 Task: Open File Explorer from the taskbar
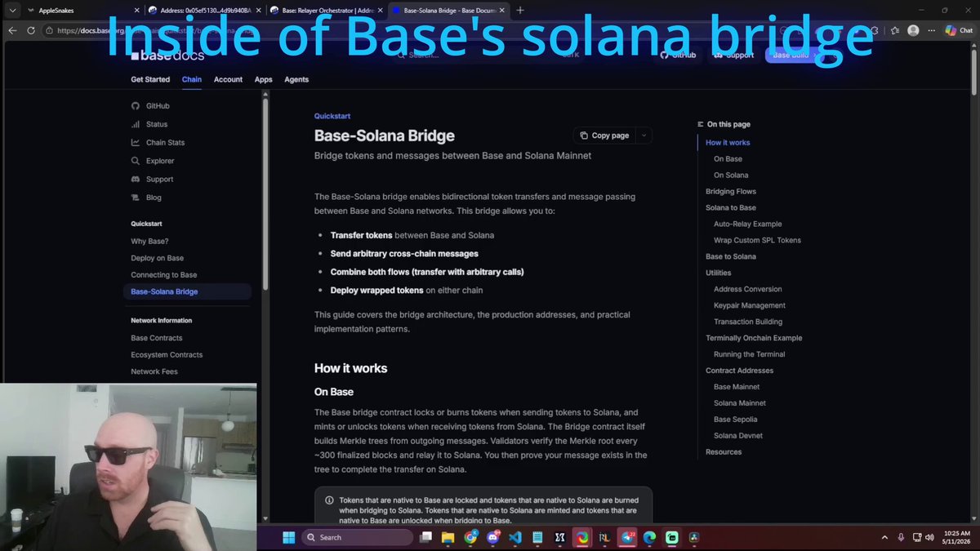coord(448,537)
